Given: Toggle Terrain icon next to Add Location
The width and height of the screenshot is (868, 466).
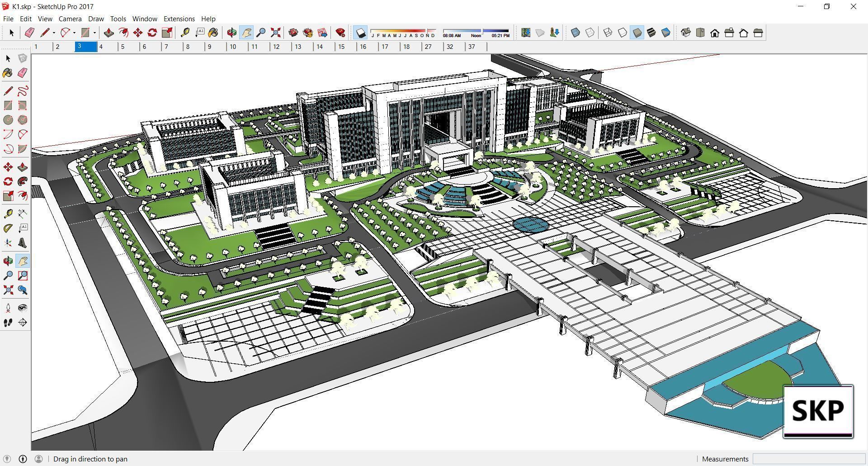Looking at the screenshot, I should [540, 33].
